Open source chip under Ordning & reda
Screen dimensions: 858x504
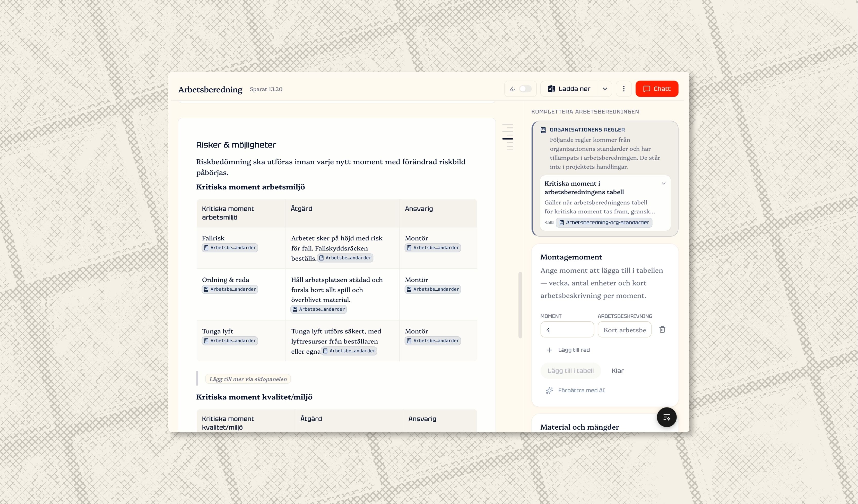click(x=230, y=289)
